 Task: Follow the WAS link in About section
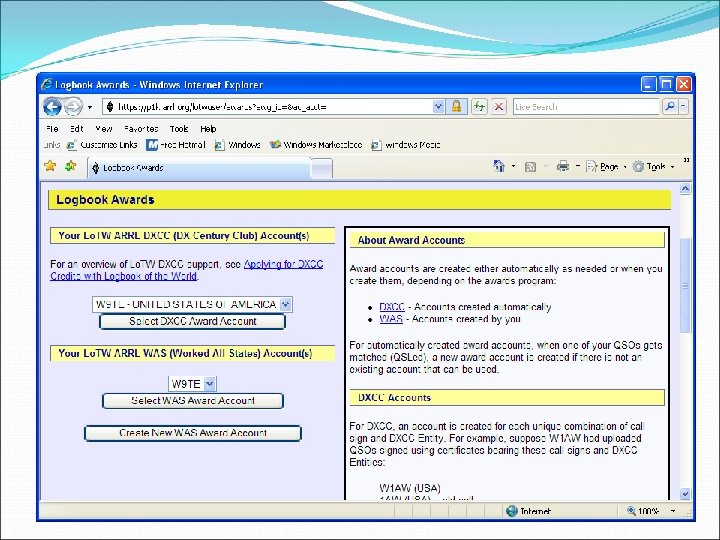pos(391,319)
